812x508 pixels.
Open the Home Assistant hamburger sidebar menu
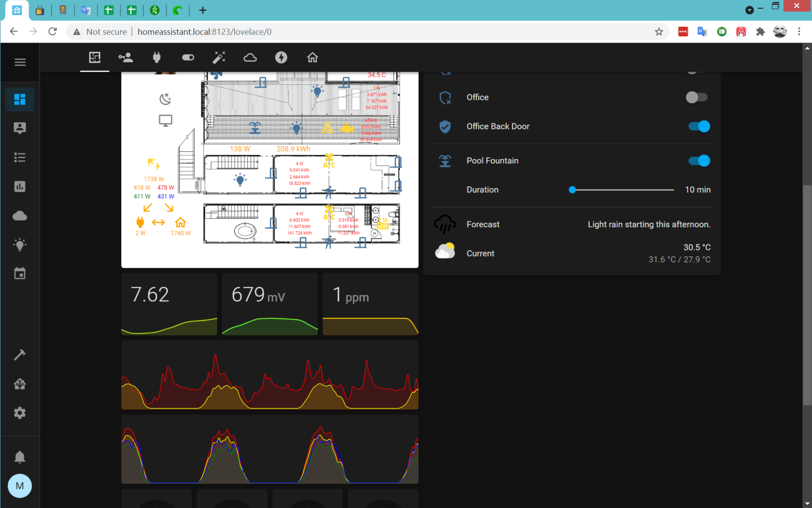coord(20,62)
